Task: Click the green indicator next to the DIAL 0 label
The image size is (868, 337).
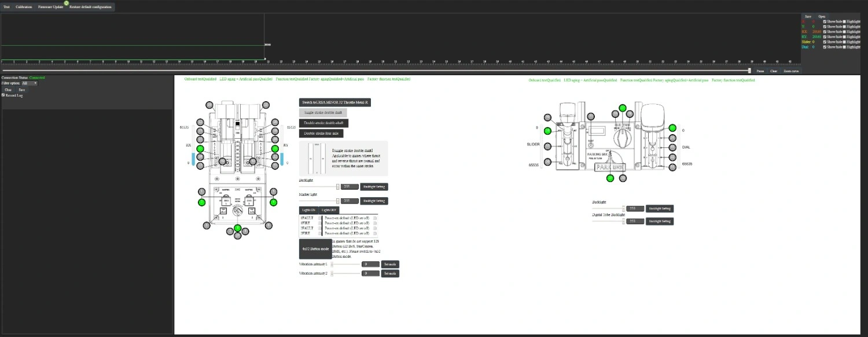Action: (x=672, y=128)
